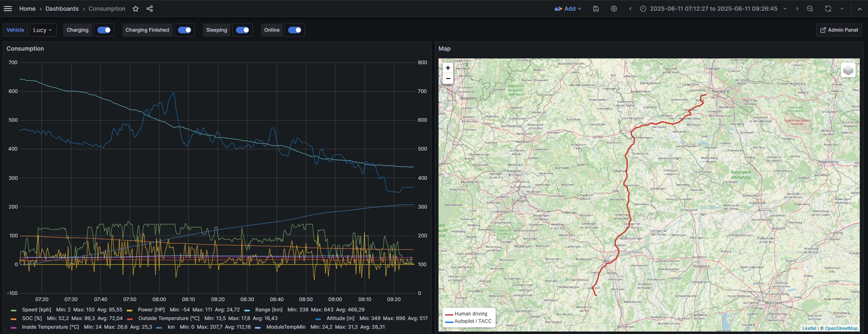Toggle the SOC [%] series in legend
Image resolution: width=868 pixels, height=334 pixels.
tap(32, 318)
